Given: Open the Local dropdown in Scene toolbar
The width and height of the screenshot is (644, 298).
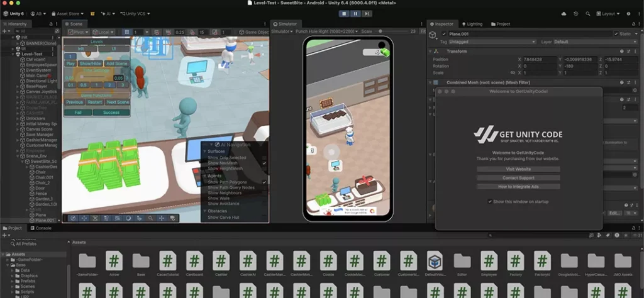Looking at the screenshot, I should tap(104, 32).
